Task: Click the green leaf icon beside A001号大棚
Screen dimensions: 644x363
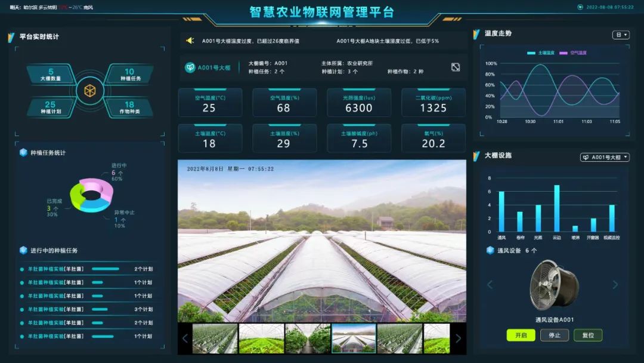Action: [190, 67]
